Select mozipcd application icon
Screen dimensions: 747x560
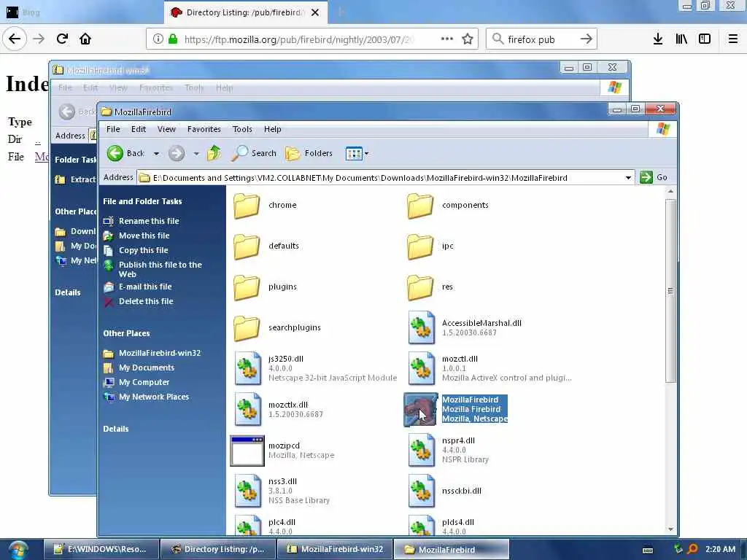[247, 451]
